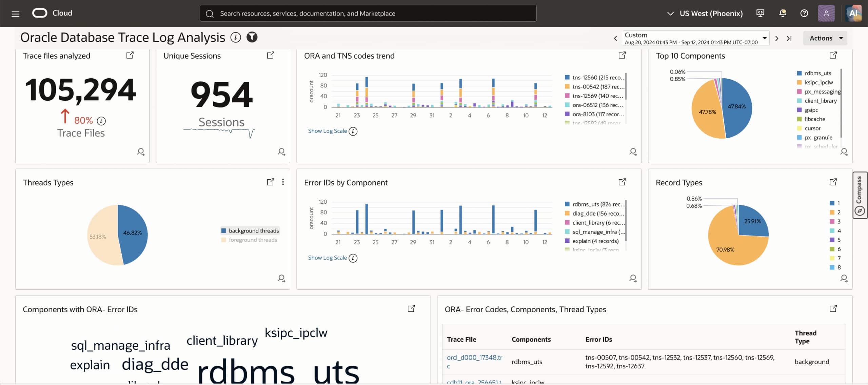Open the user profile avatar

(826, 13)
